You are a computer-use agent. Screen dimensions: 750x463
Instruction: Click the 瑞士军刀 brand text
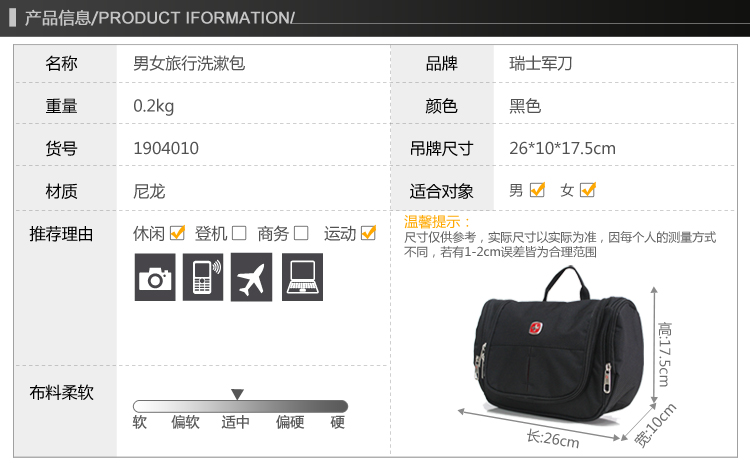(540, 63)
